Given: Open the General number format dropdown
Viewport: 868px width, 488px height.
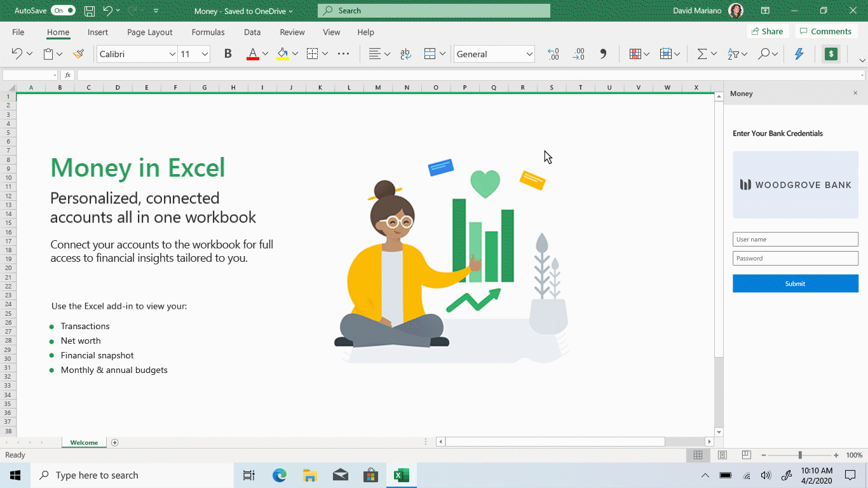Looking at the screenshot, I should [529, 54].
